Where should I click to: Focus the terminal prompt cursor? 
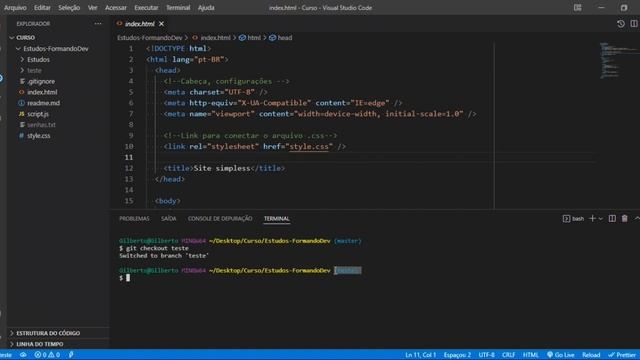click(x=128, y=278)
